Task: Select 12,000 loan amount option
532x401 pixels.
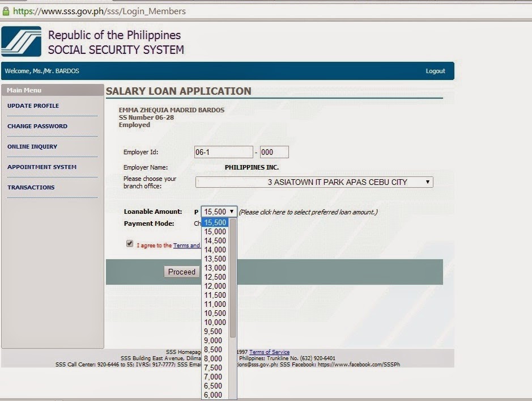Action: tap(215, 286)
